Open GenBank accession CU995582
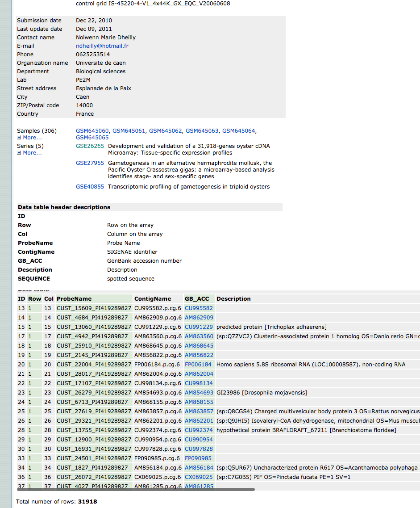The width and height of the screenshot is (420, 508). pyautogui.click(x=199, y=308)
